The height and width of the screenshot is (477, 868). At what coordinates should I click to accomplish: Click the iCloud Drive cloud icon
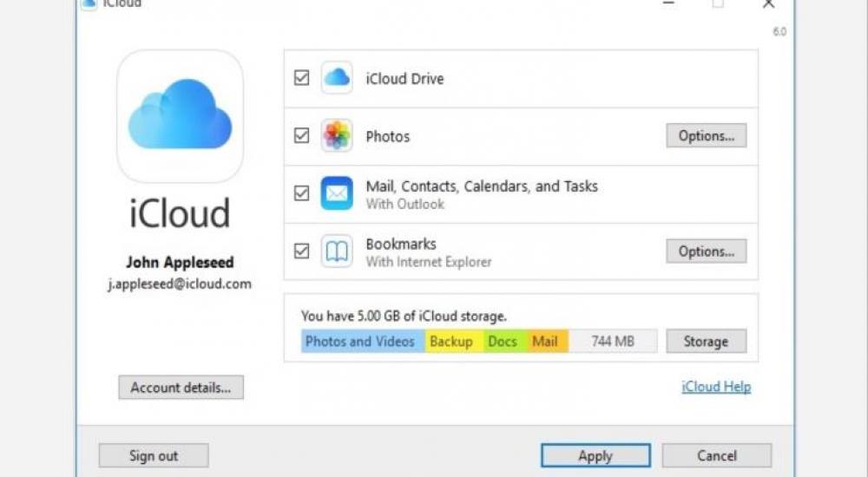click(x=337, y=78)
